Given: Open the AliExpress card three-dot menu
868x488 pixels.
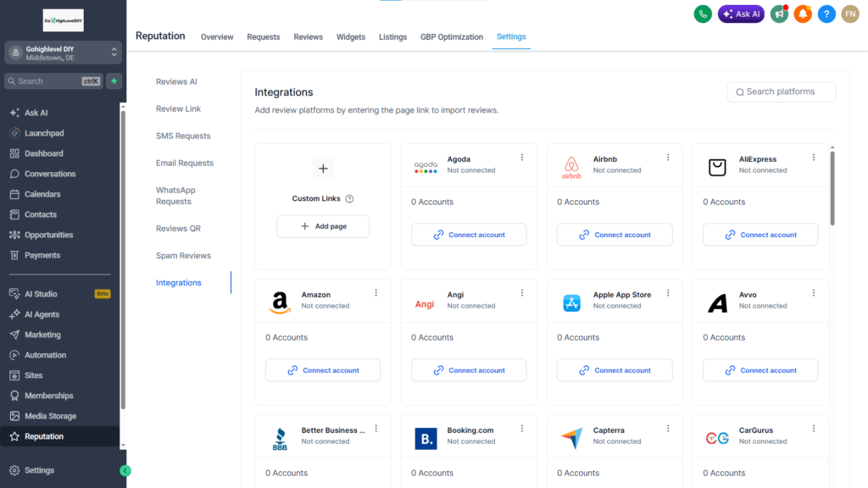Looking at the screenshot, I should click(814, 158).
